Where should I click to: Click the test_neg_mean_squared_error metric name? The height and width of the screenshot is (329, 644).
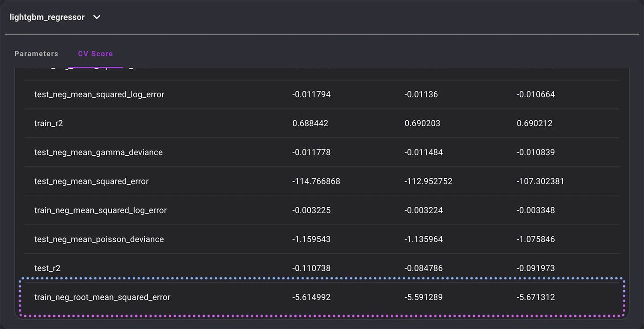92,181
